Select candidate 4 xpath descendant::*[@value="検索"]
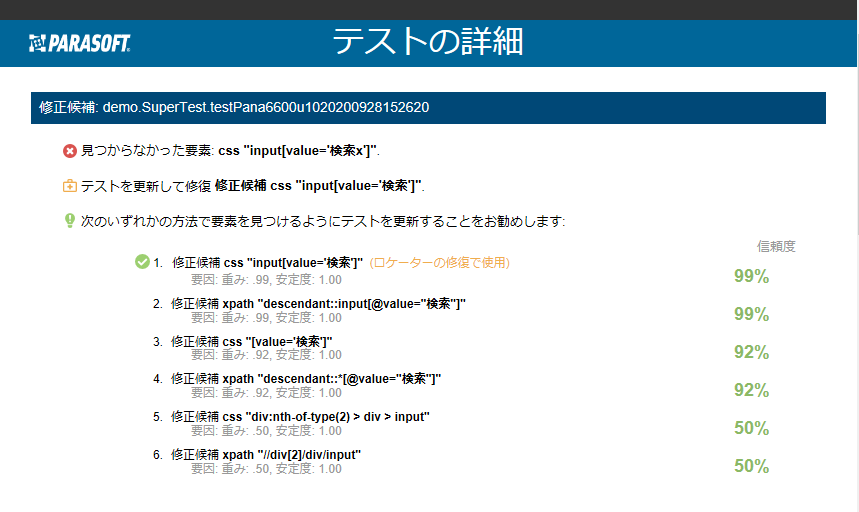Screen dimensions: 859x512 tap(306, 379)
